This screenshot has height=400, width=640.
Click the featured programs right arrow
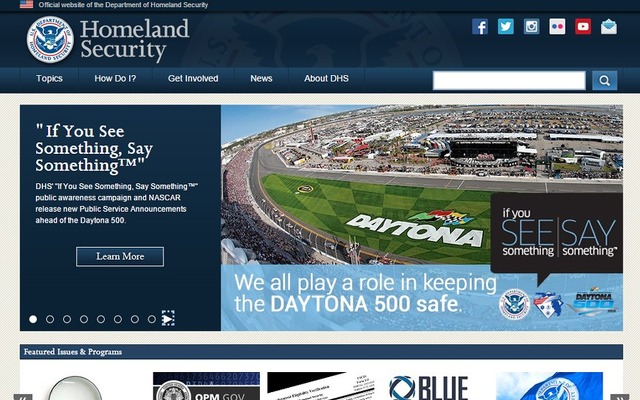tap(620, 397)
